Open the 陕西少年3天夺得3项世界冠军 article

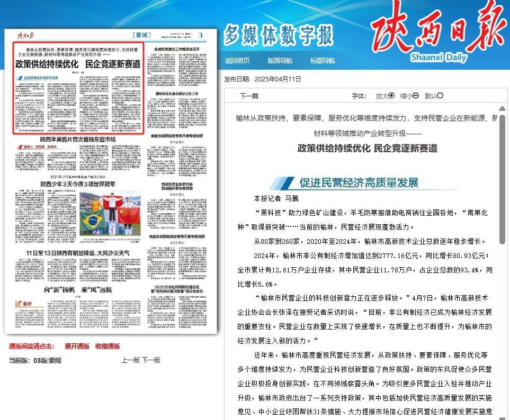[x=78, y=184]
